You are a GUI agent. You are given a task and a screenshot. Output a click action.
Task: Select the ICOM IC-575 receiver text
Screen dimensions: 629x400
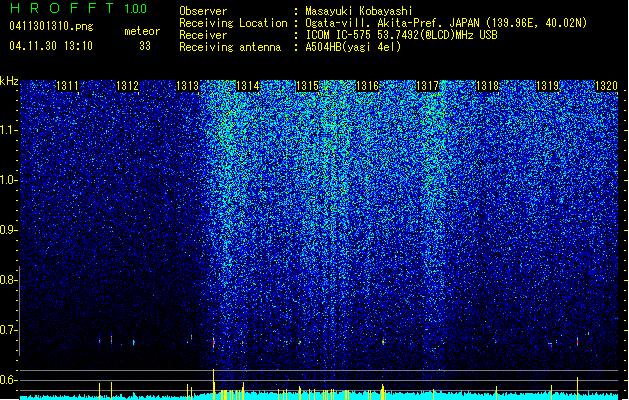(x=401, y=35)
